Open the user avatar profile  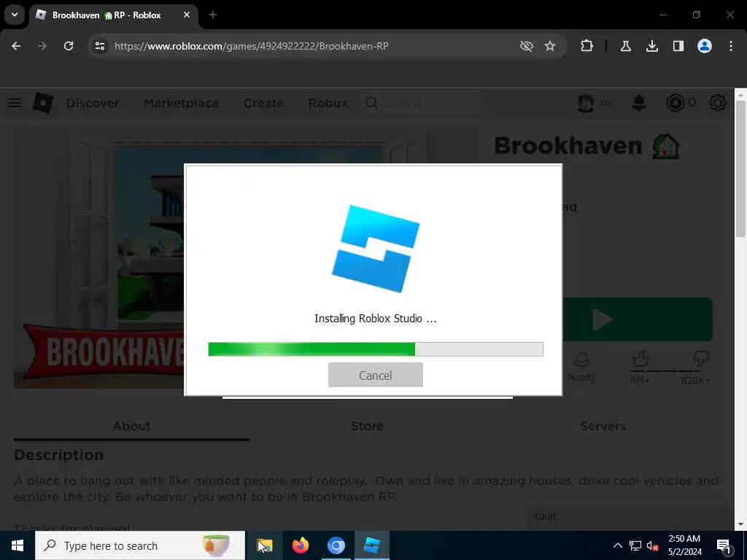point(586,103)
